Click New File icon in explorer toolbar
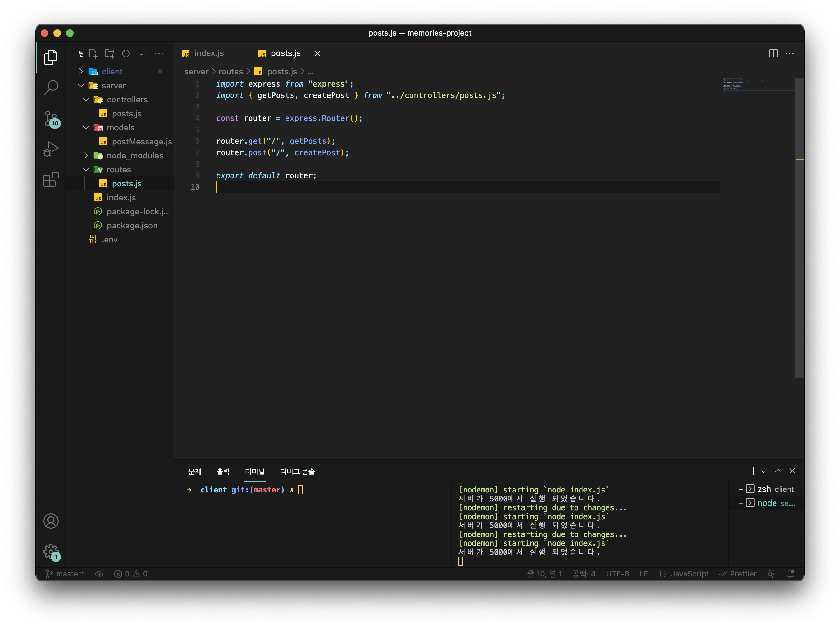Image resolution: width=840 pixels, height=628 pixels. click(x=93, y=53)
